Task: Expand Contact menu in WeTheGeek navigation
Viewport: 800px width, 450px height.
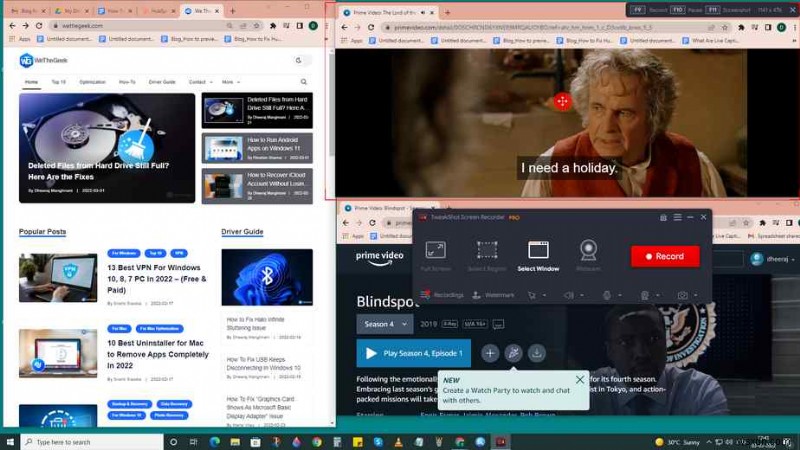Action: tap(200, 82)
